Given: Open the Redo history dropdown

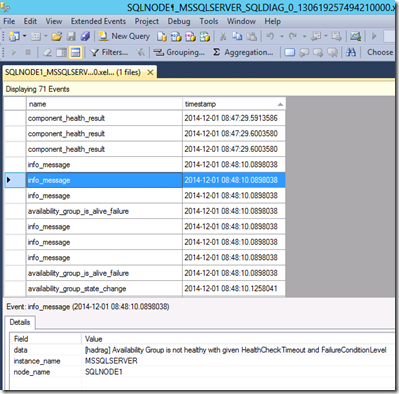Looking at the screenshot, I should pos(304,36).
